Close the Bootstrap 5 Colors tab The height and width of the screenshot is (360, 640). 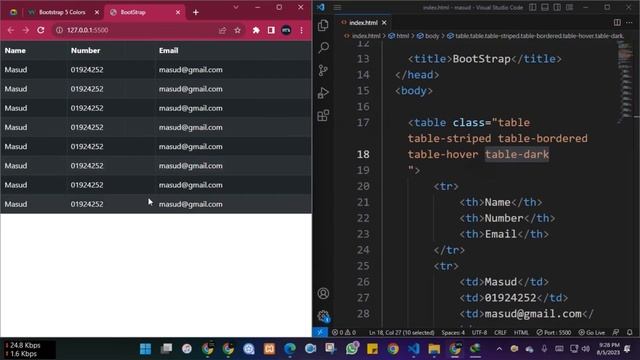97,12
